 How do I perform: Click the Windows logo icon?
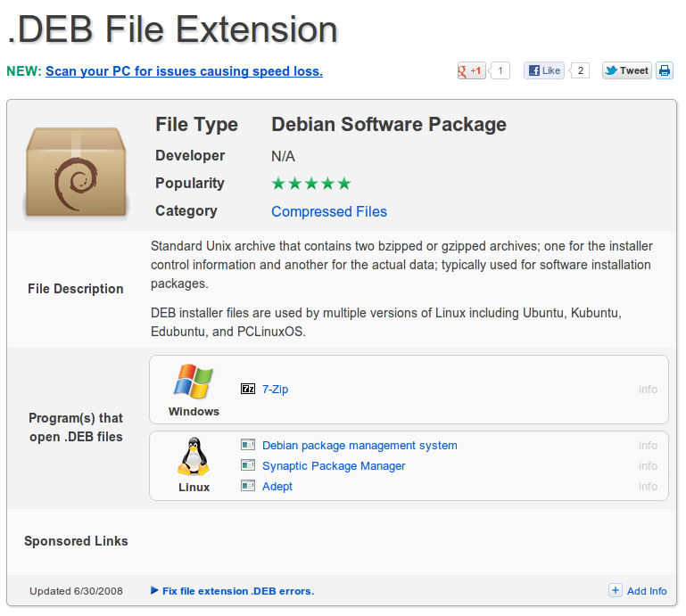194,382
